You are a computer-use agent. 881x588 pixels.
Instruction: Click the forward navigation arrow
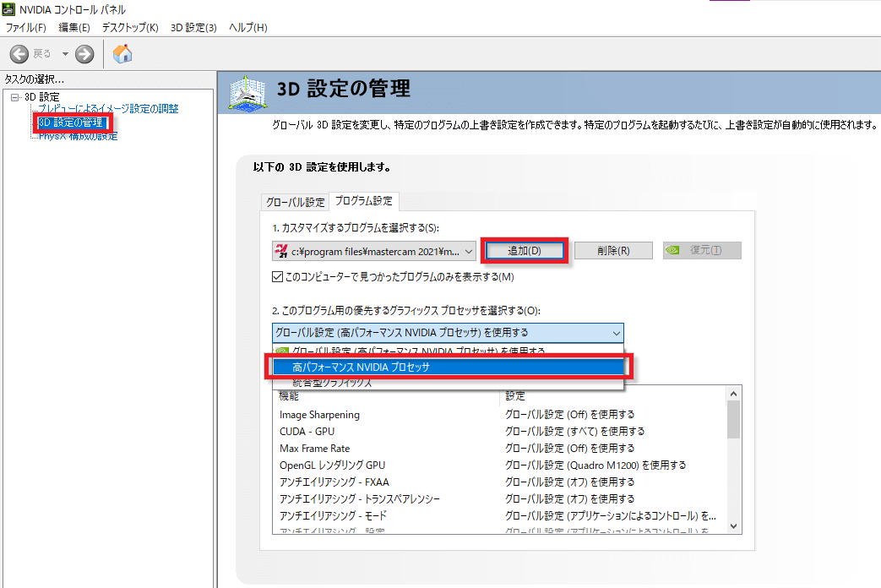(83, 53)
